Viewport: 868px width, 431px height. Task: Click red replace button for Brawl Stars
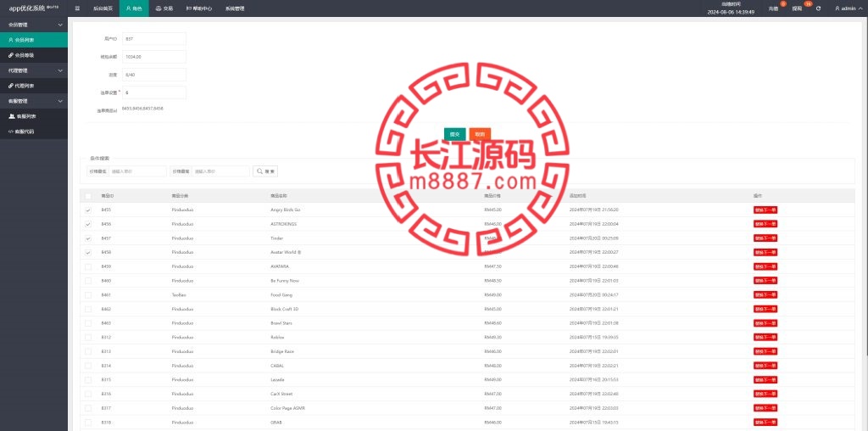pos(765,323)
